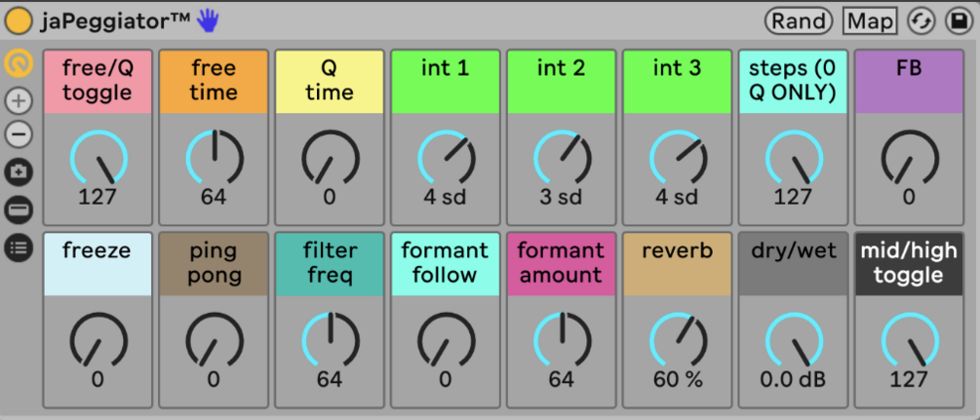Select the green int 1 label
The image size is (980, 420).
click(446, 82)
